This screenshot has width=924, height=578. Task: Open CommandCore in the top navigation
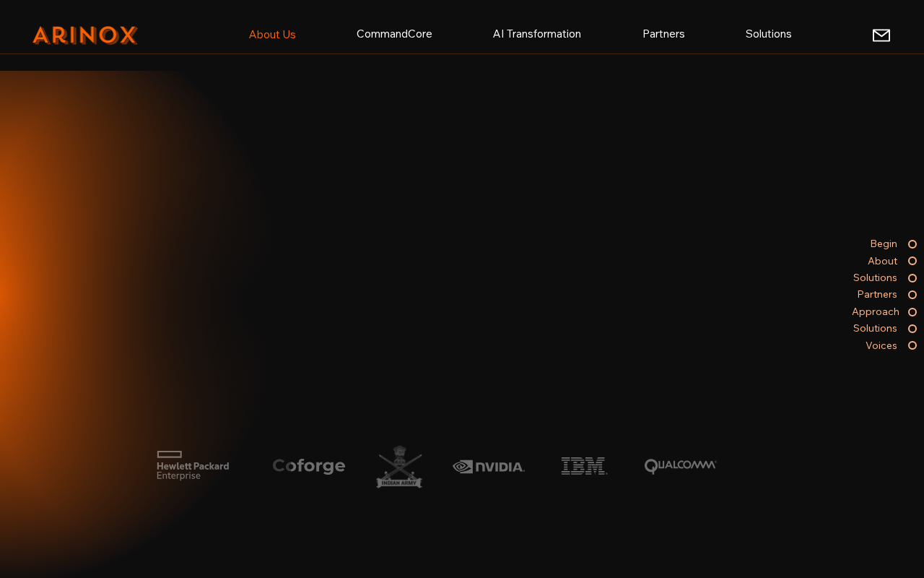tap(394, 34)
